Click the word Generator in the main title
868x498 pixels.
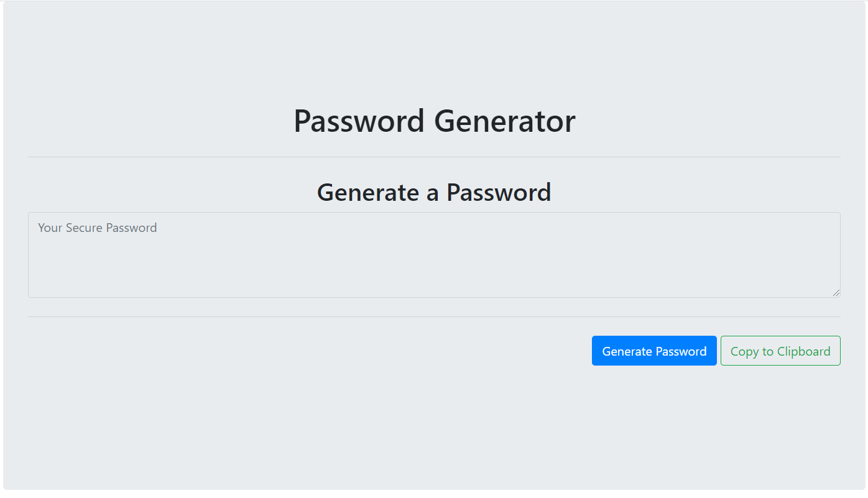[x=504, y=121]
